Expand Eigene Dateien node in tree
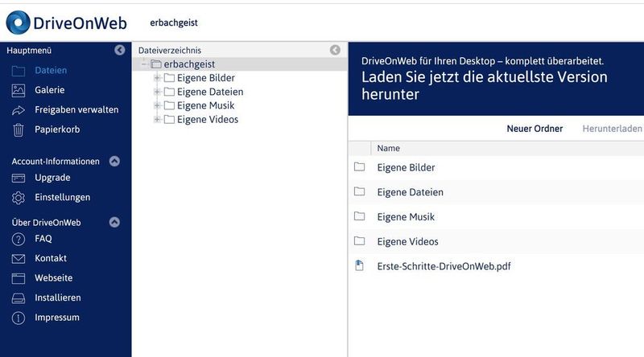The height and width of the screenshot is (357, 644). point(157,92)
